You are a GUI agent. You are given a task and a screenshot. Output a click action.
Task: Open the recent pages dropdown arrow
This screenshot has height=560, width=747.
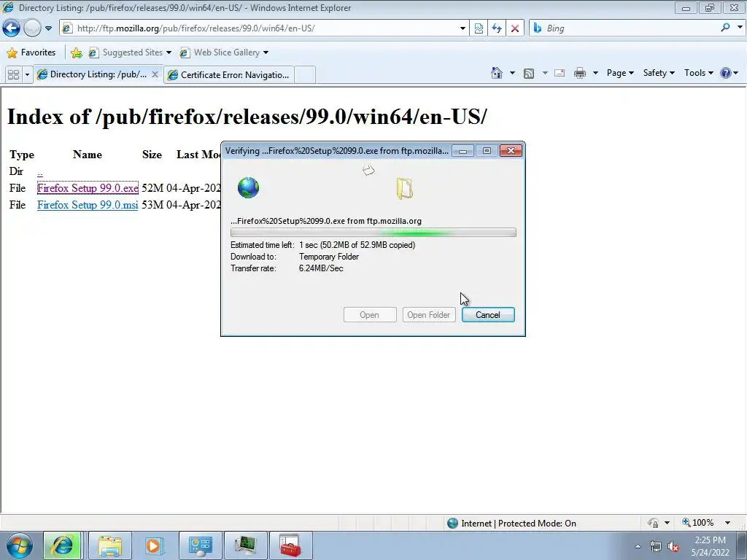click(48, 28)
